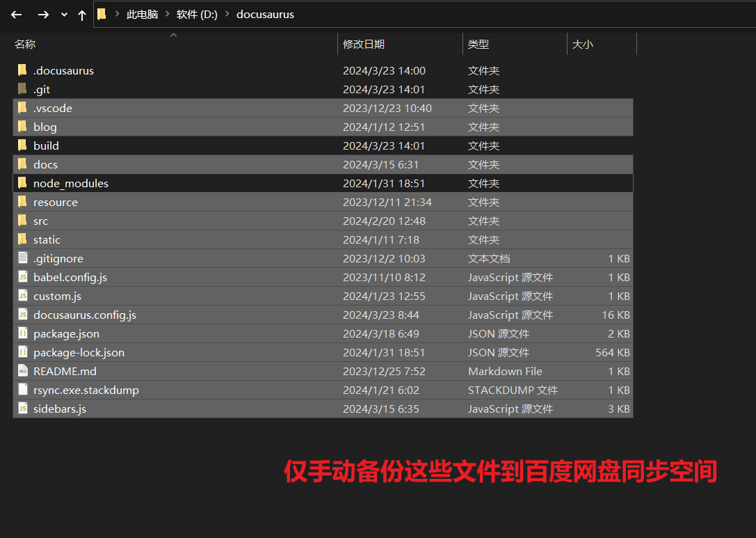
Task: Click the blog folder icon
Action: click(22, 127)
